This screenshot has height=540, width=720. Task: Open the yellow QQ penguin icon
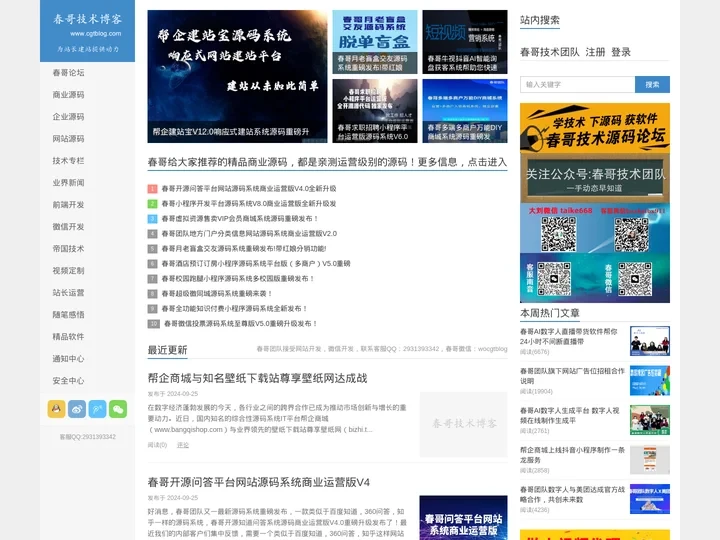tap(56, 409)
